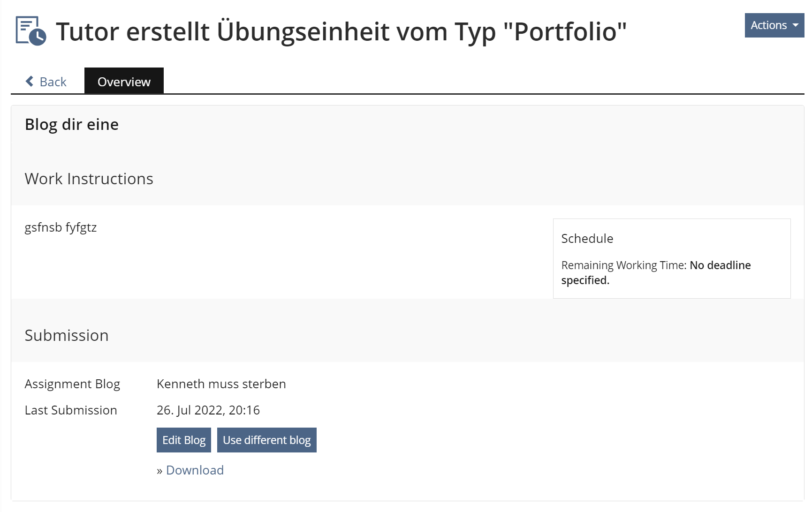Click the Schedule panel heading

587,239
